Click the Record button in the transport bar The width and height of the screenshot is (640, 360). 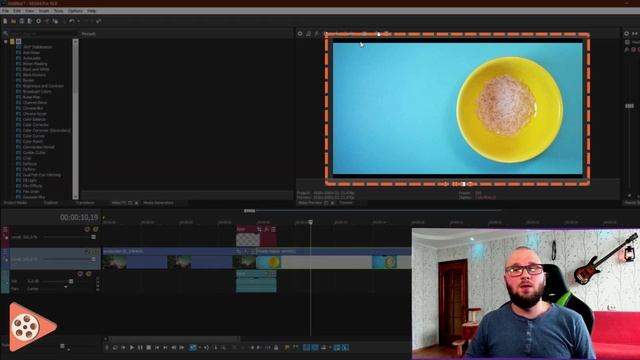pyautogui.click(x=107, y=348)
